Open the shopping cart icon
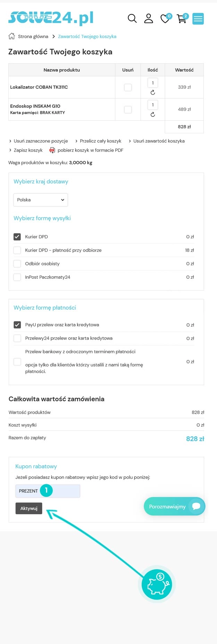This screenshot has width=217, height=644. (x=182, y=19)
